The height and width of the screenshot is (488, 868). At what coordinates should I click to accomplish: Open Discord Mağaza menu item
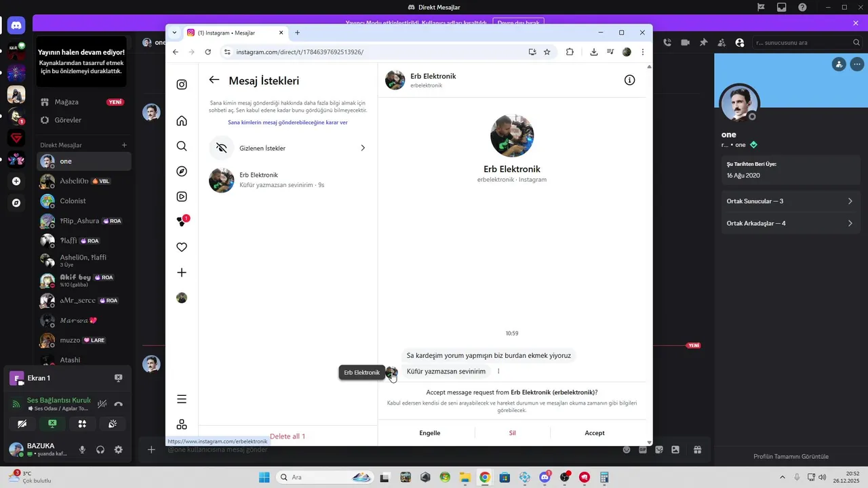84,102
